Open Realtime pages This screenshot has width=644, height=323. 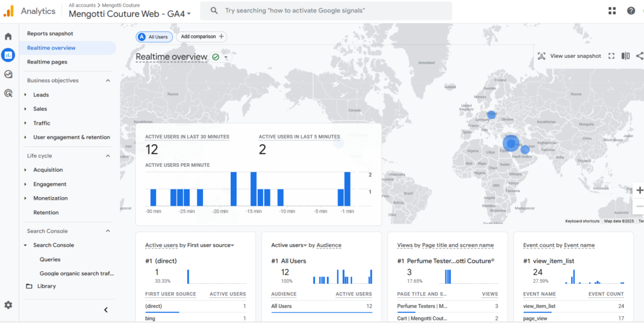(47, 62)
